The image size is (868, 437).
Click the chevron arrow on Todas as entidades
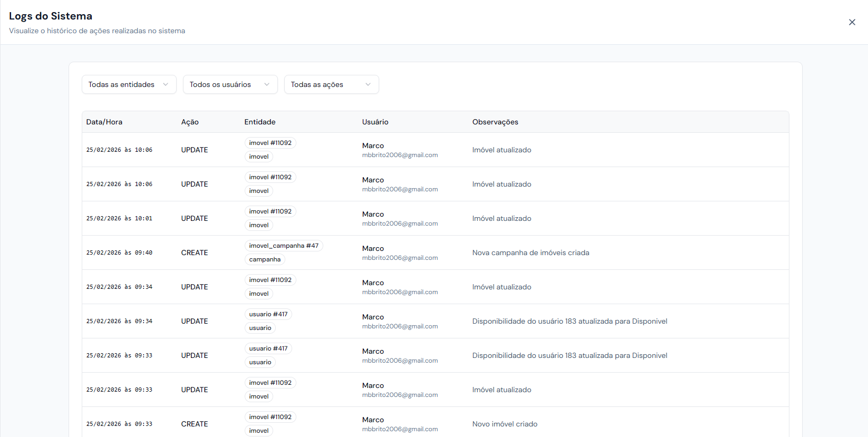(x=166, y=84)
